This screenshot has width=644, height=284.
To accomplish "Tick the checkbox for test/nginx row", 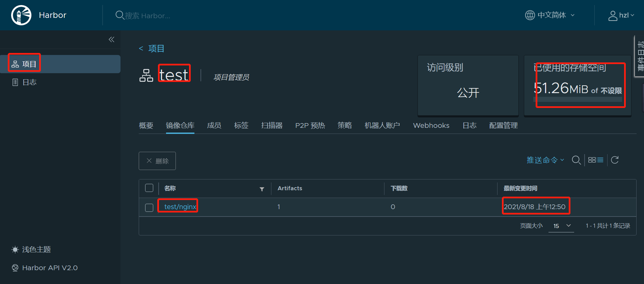I will 149,207.
